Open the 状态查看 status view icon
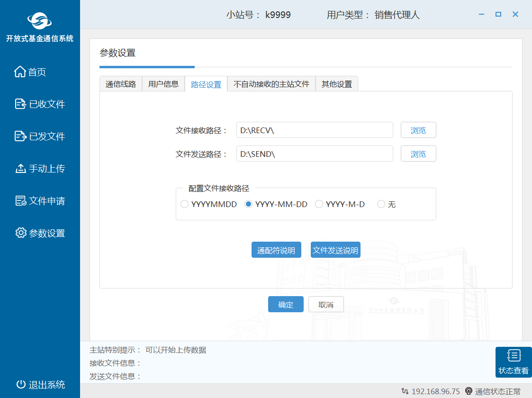Screen dimensions: 532x398 click(514, 356)
